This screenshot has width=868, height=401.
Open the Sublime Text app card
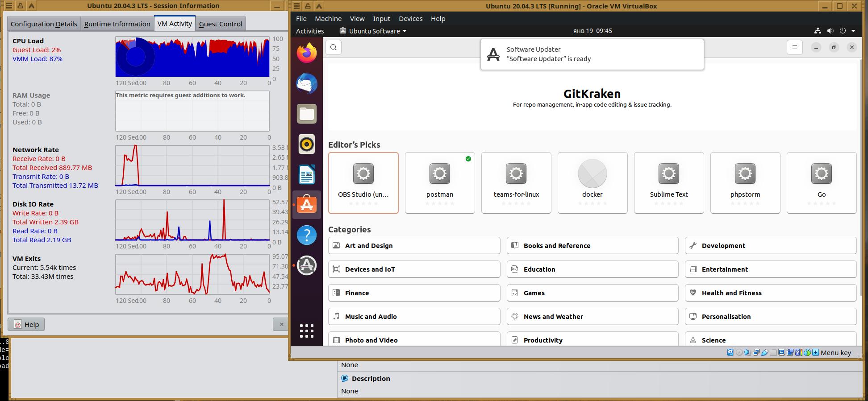tap(669, 183)
